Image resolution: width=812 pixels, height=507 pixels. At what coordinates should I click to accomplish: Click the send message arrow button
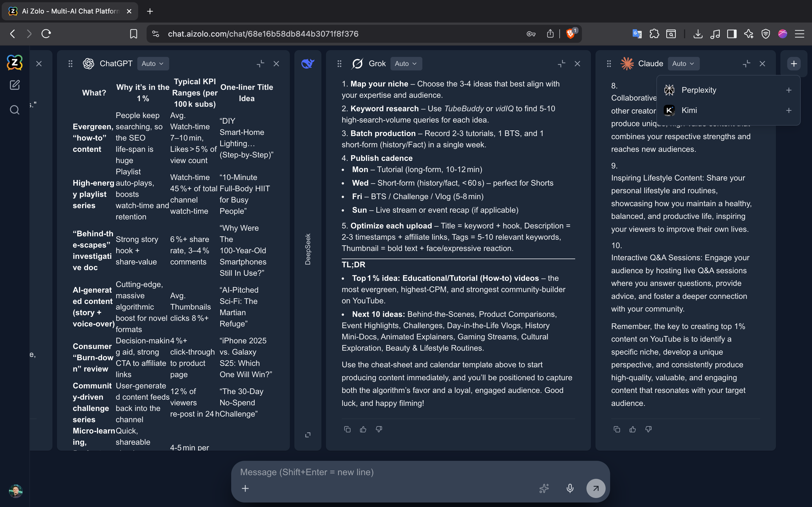pyautogui.click(x=595, y=488)
